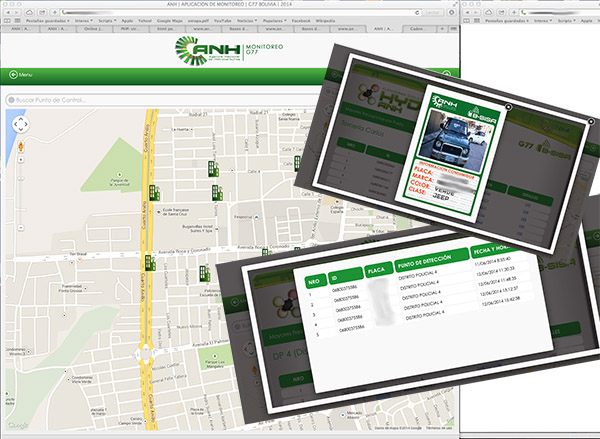This screenshot has height=439, width=600.
Task: Expand the Noticias bookmark folder
Action: [247, 21]
